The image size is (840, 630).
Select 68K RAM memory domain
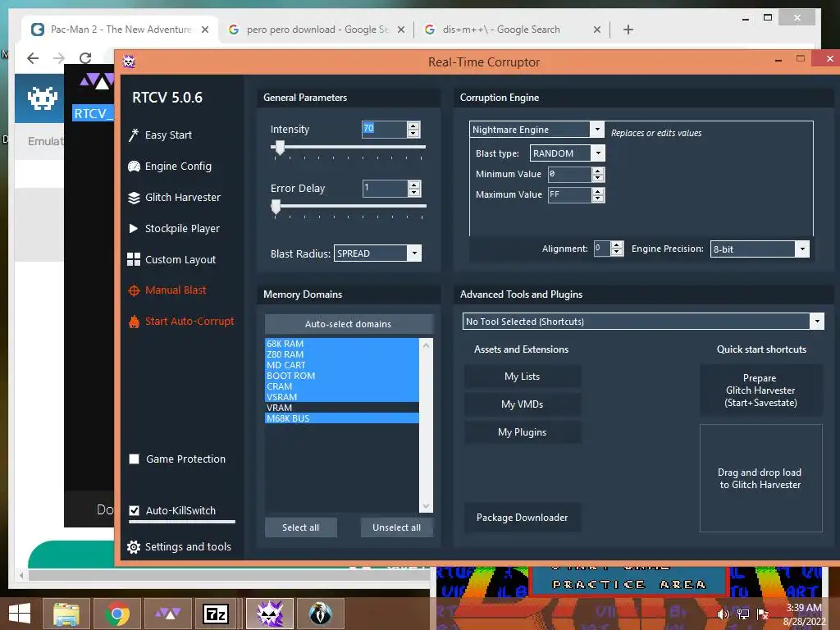point(342,344)
